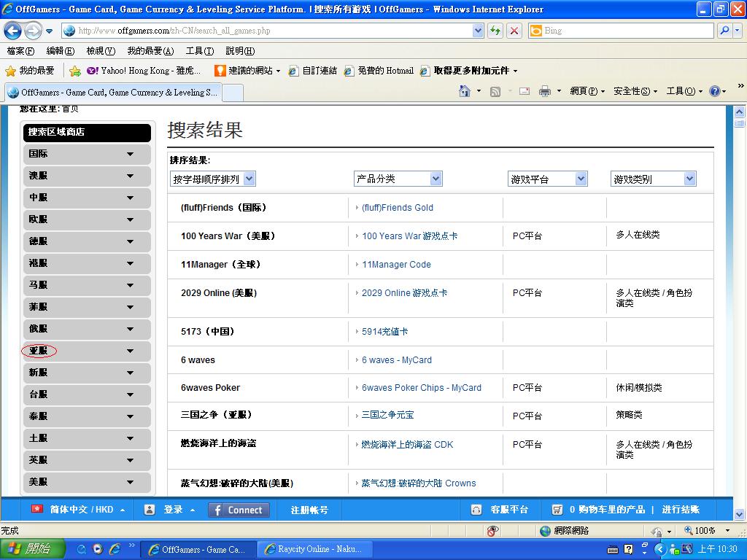The height and width of the screenshot is (560, 747).
Task: Open the 游戏平台 filter dropdown
Action: point(548,179)
